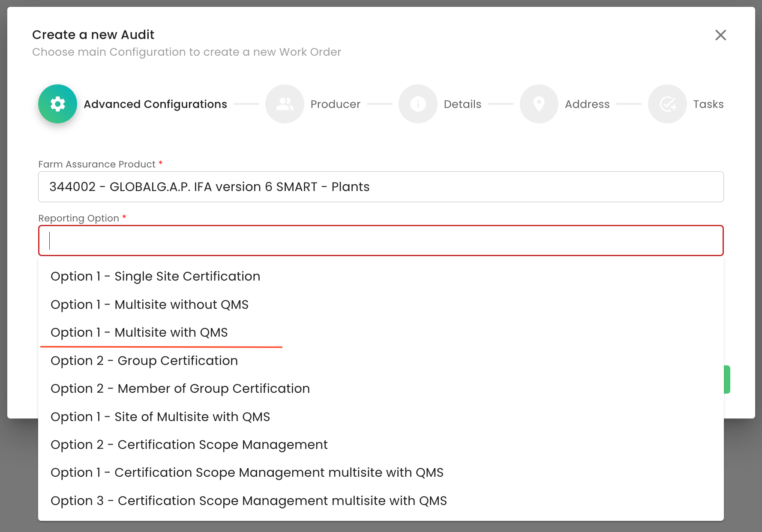Click the Advanced Configurations gear icon
This screenshot has height=532, width=762.
tap(57, 104)
